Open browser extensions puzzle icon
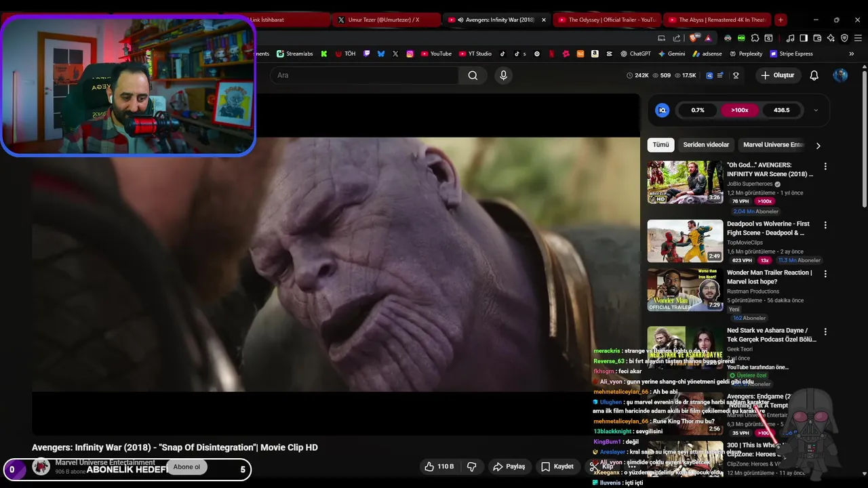Image resolution: width=868 pixels, height=488 pixels. pyautogui.click(x=755, y=38)
